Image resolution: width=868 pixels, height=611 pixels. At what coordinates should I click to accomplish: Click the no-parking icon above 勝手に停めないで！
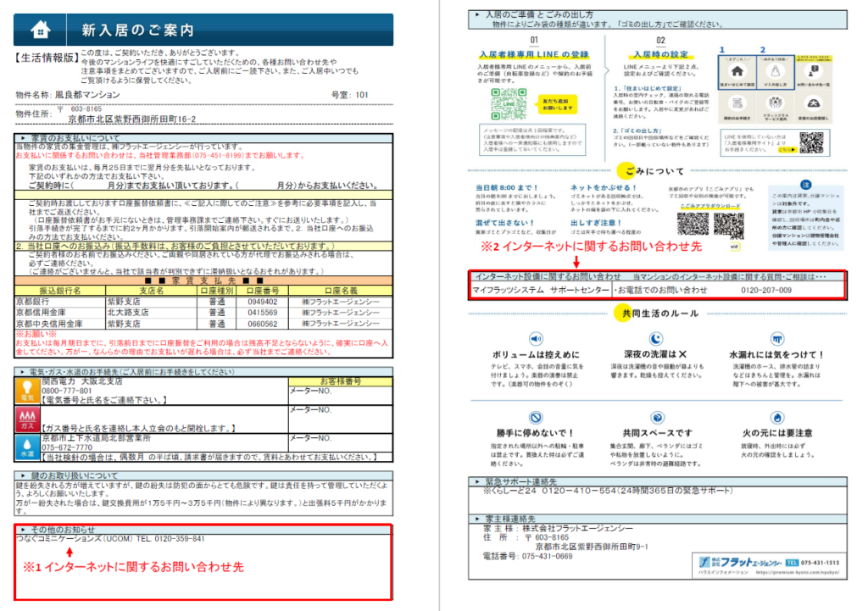click(x=535, y=417)
